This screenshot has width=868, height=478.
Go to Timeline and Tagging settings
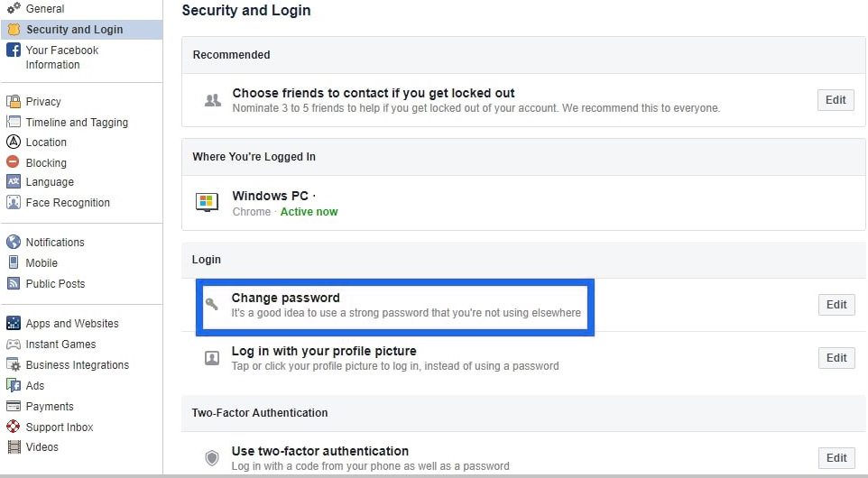pos(77,123)
